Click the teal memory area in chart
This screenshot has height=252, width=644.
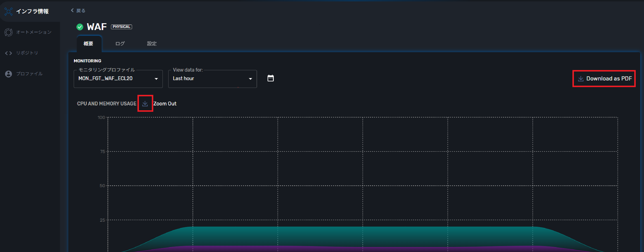[x=325, y=236]
